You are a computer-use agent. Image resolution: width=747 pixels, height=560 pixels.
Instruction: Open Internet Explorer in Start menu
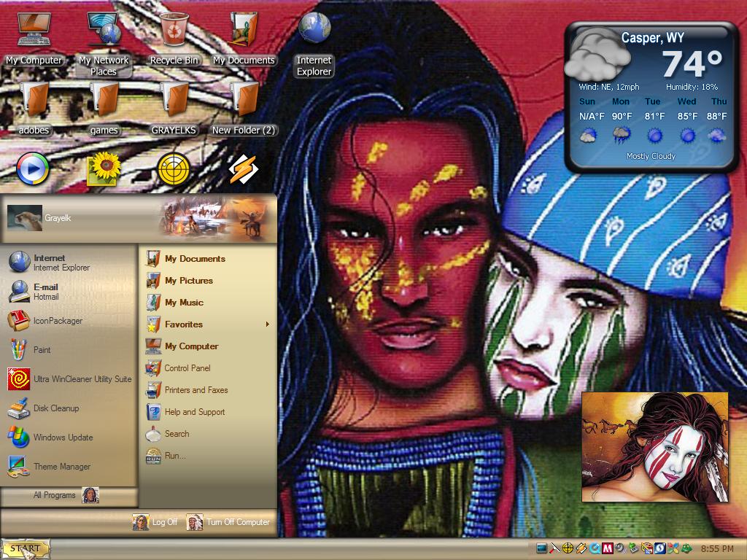(x=69, y=262)
